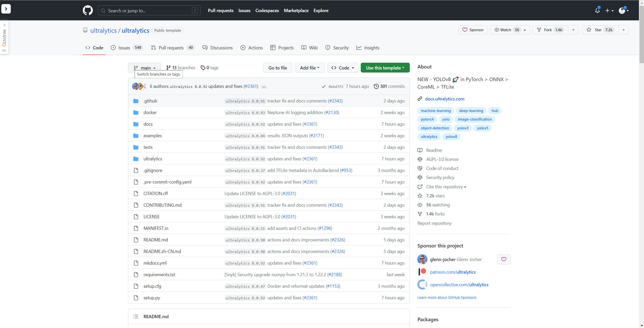Click the ultralytics owner link
Viewport: 644px width, 328px height.
pos(103,30)
